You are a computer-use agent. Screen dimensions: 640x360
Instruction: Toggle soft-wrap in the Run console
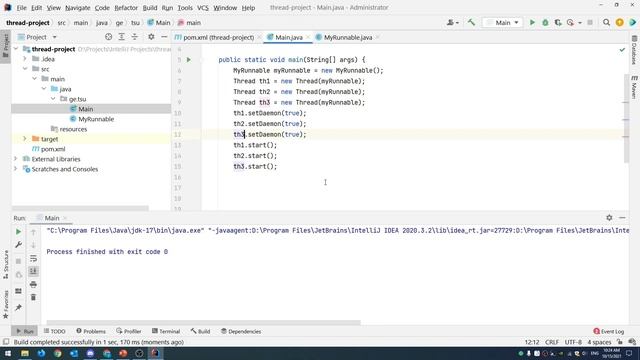33,258
